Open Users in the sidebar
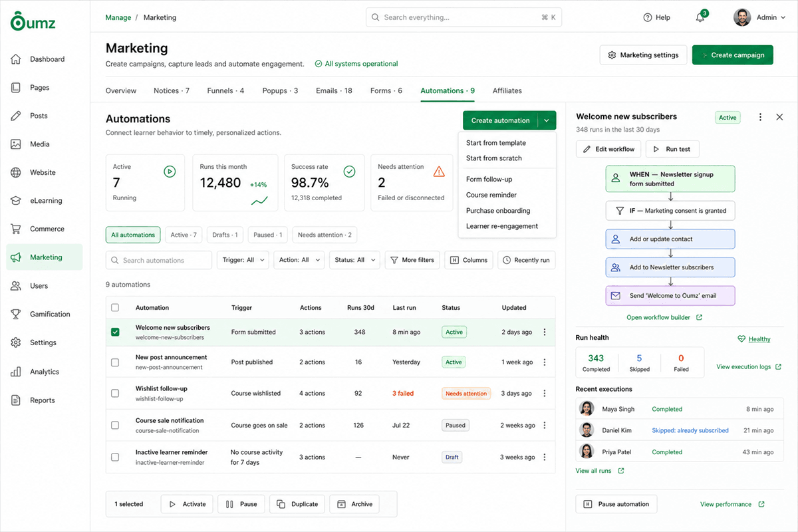 click(45, 286)
